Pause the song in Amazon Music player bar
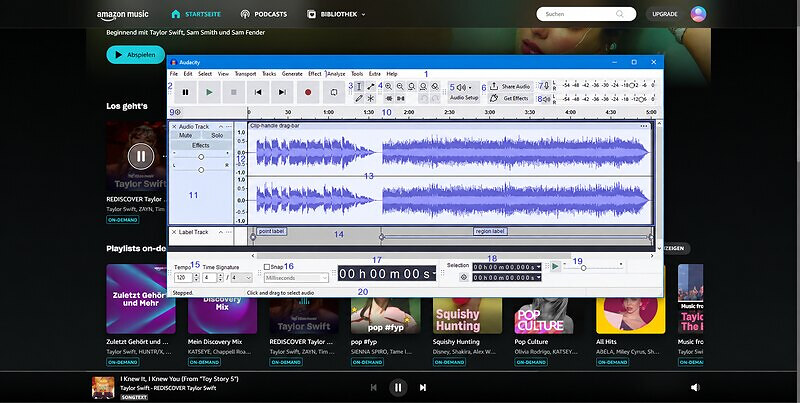Screen dimensions: 800x403 [398, 388]
